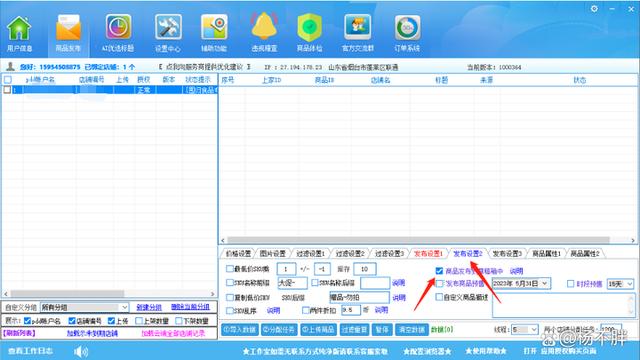
Task: Open the 2023年5月31日 date dropdown
Action: pyautogui.click(x=521, y=283)
